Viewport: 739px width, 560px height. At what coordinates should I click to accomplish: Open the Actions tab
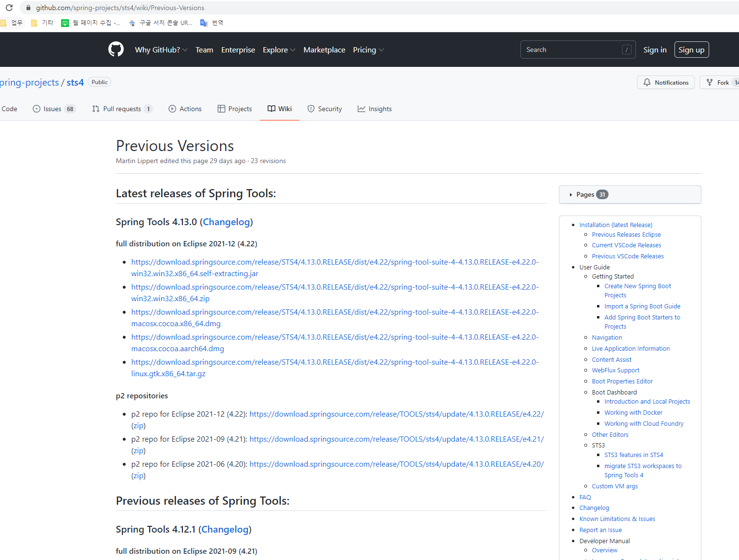(185, 109)
